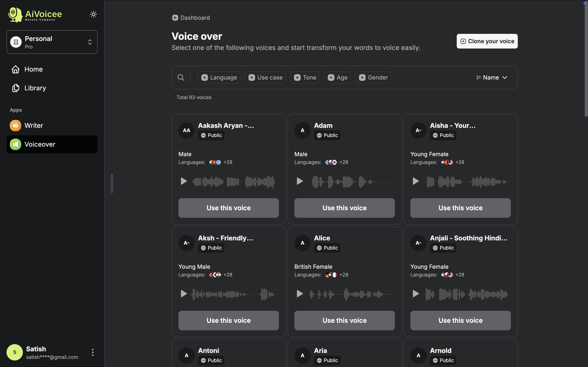This screenshot has width=588, height=367.
Task: Open the Language filter dropdown
Action: 218,77
